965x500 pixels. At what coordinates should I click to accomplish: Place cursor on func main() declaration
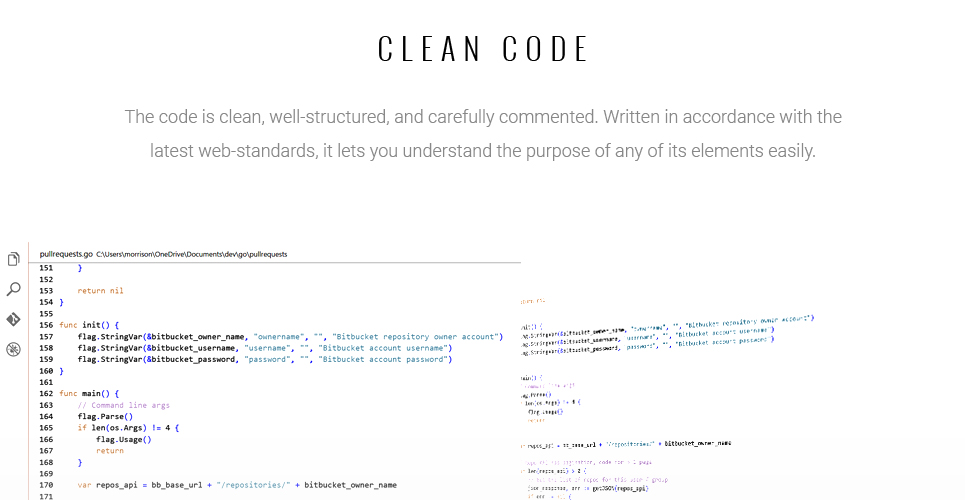(89, 393)
